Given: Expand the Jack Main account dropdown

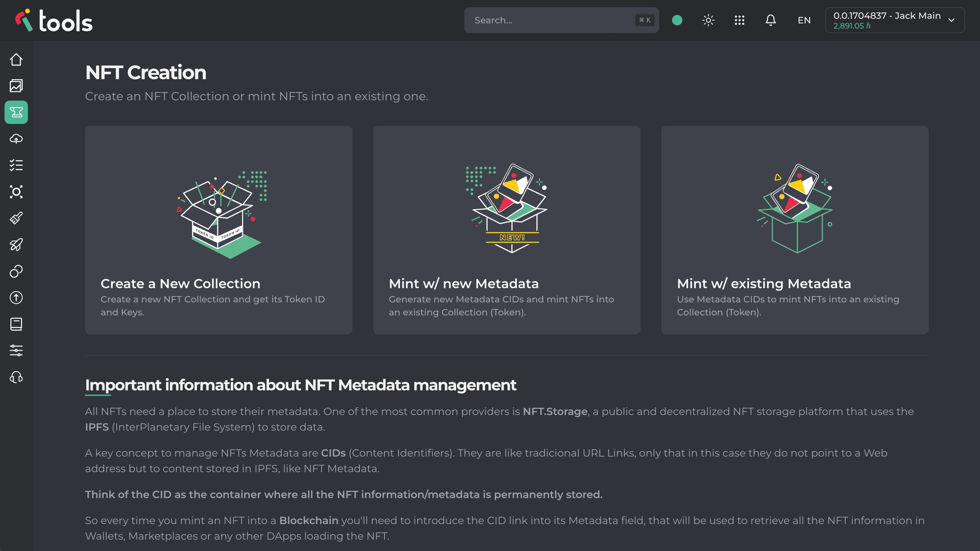Looking at the screenshot, I should point(895,20).
